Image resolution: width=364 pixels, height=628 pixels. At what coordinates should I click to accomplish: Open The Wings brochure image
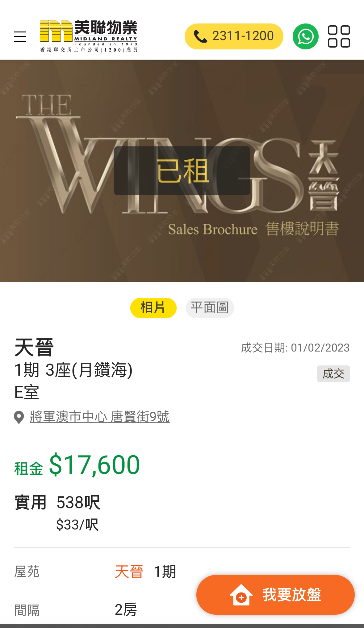(182, 171)
